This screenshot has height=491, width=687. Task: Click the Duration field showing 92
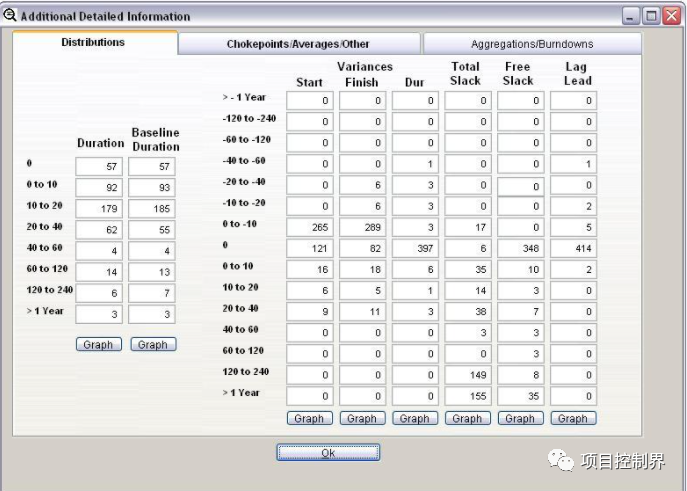(99, 187)
